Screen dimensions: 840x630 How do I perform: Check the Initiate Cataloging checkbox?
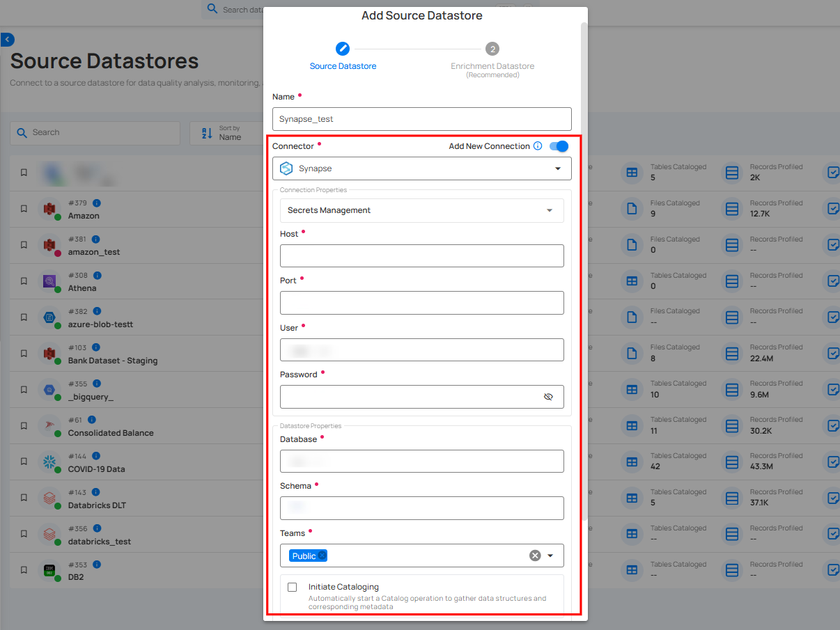pyautogui.click(x=293, y=587)
